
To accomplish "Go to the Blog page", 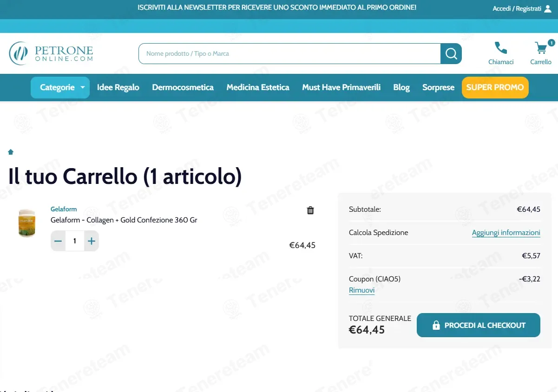I will click(x=401, y=87).
